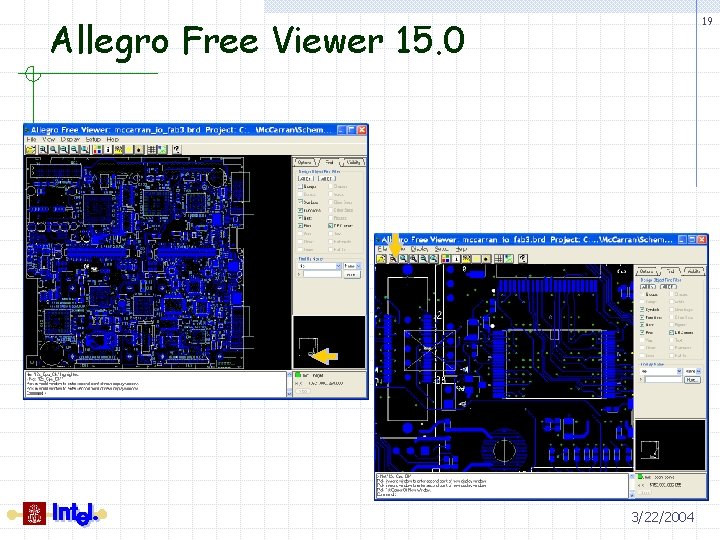Click green-patterned toolbar icon in full-board window
The image size is (720, 540).
(162, 149)
